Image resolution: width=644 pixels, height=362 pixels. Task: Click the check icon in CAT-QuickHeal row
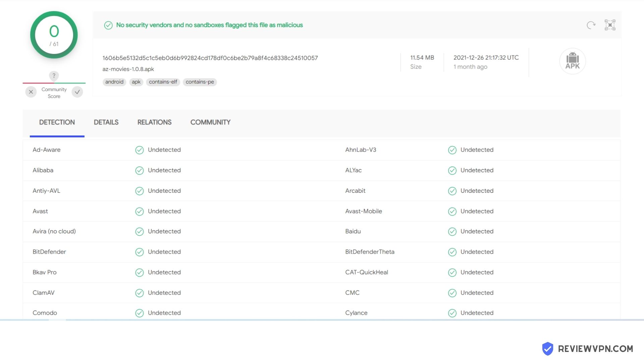tap(452, 273)
